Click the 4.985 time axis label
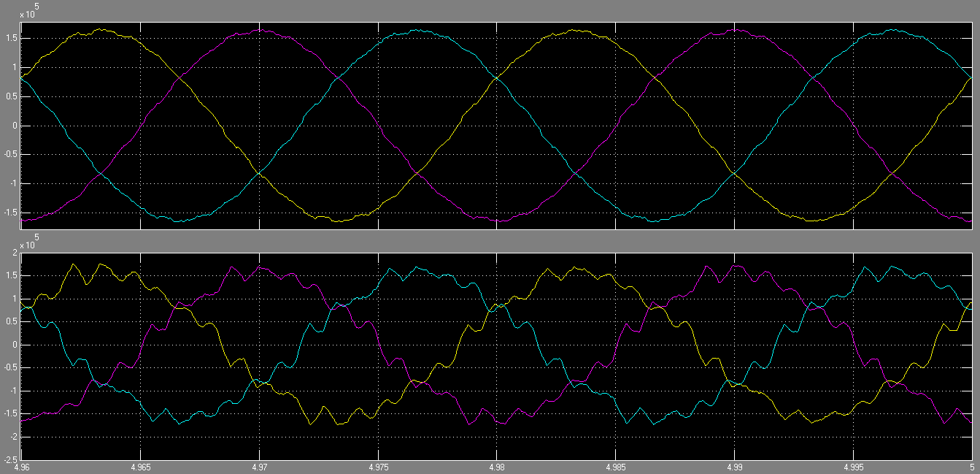 pyautogui.click(x=616, y=466)
